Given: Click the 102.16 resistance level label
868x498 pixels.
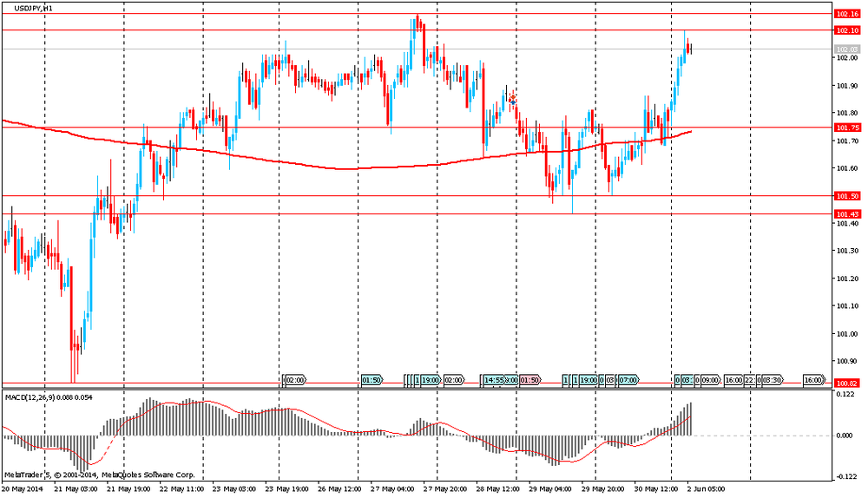Looking at the screenshot, I should pos(847,14).
